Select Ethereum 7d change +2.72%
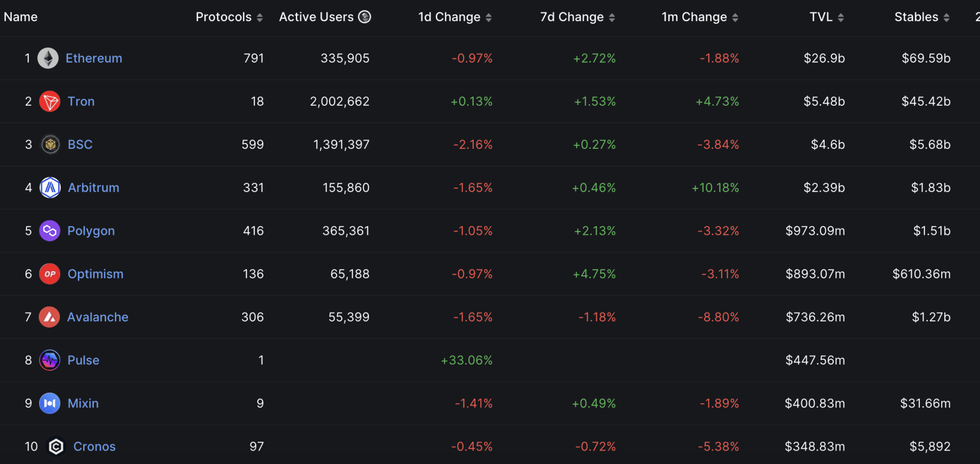The height and width of the screenshot is (464, 980). coord(594,58)
